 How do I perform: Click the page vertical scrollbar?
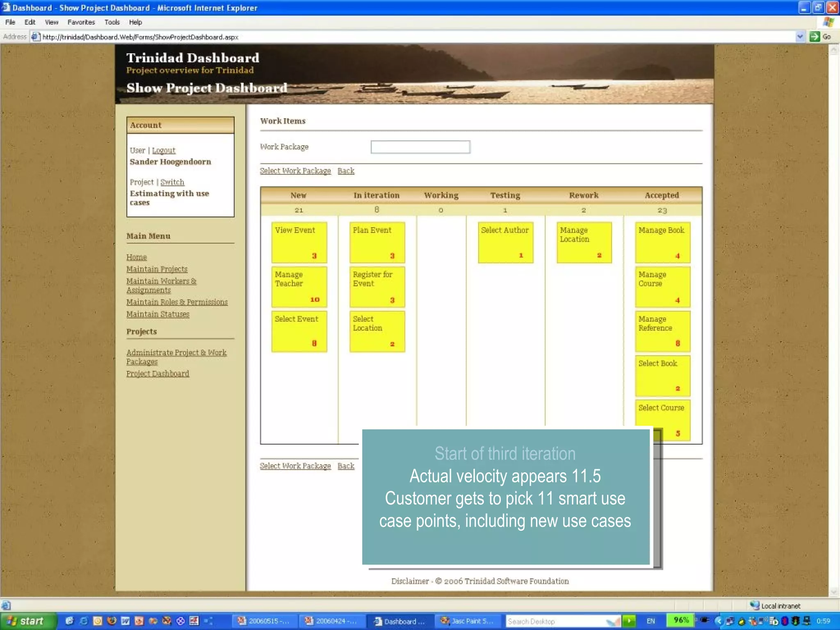pos(833,320)
